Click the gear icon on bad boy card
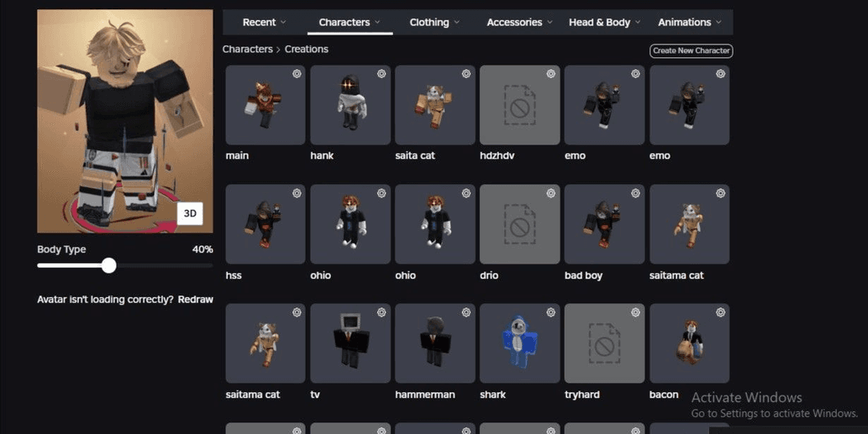The height and width of the screenshot is (434, 868). [635, 193]
